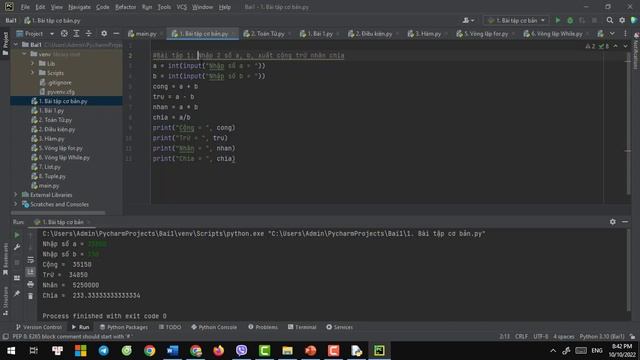Image resolution: width=640 pixels, height=360 pixels.
Task: Open Python Console tool window
Action: pos(214,327)
